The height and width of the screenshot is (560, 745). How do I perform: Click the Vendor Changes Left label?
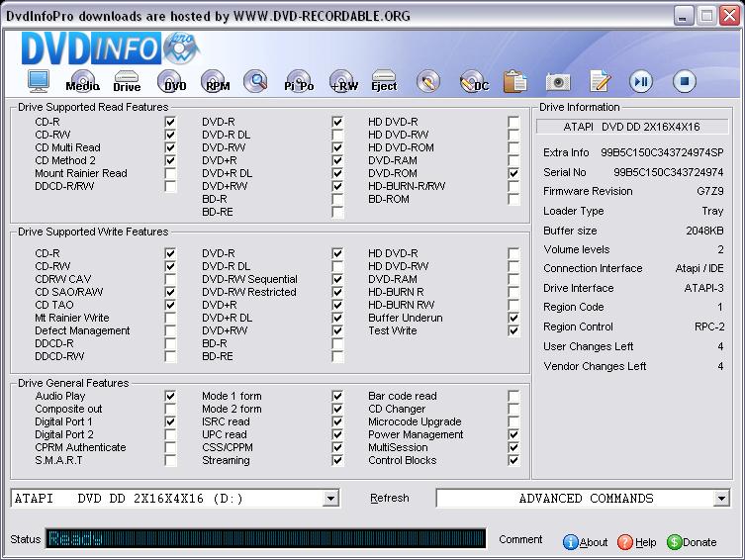click(595, 366)
